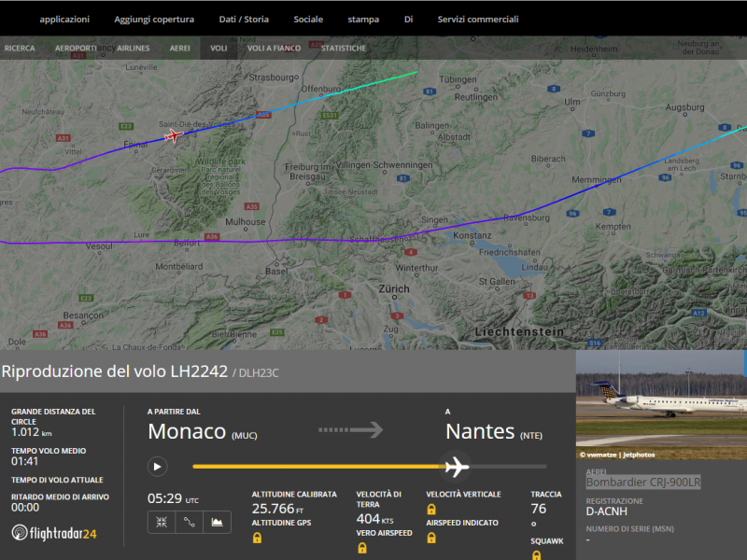Click lock icon under Airspeed Indicato
The width and height of the screenshot is (747, 560).
coord(431,539)
